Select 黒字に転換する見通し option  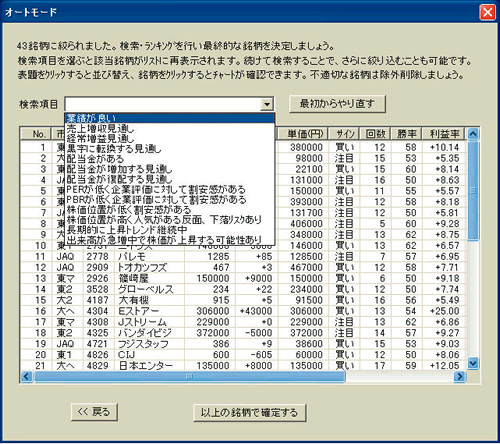click(169, 149)
